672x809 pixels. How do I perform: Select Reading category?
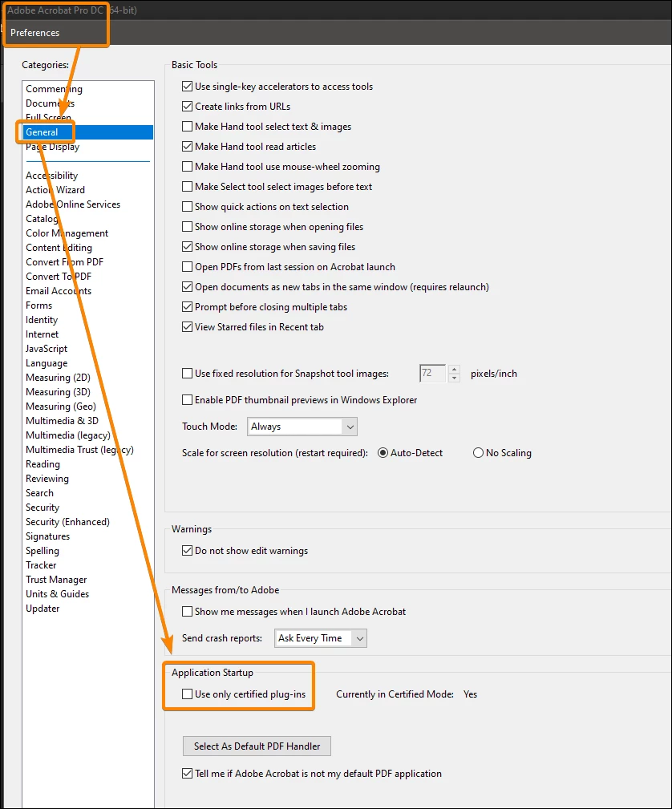pos(87,464)
